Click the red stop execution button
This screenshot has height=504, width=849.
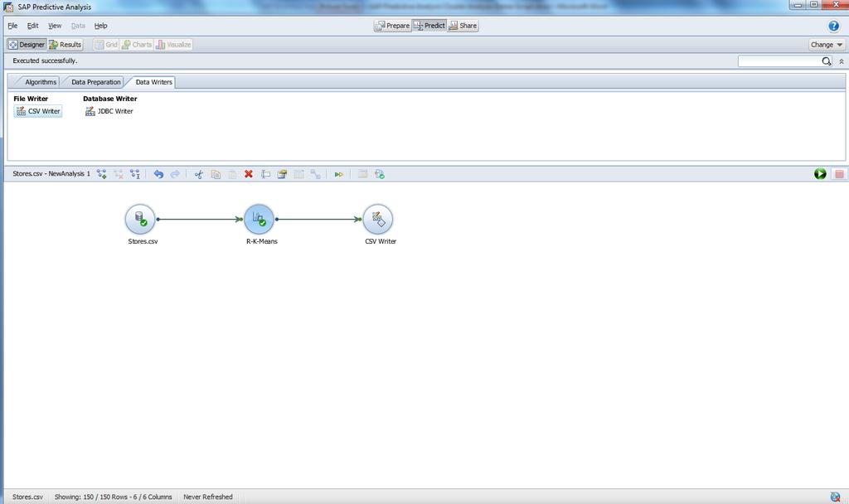[839, 174]
